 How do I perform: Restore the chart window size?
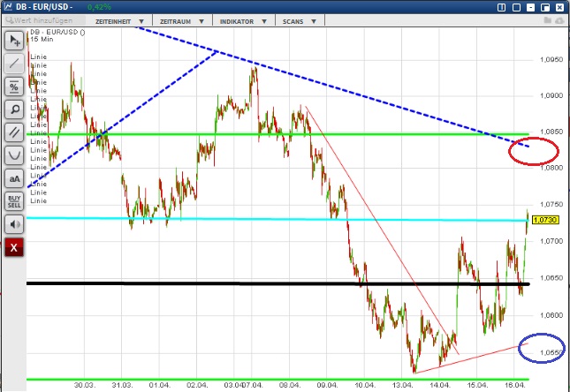point(545,7)
